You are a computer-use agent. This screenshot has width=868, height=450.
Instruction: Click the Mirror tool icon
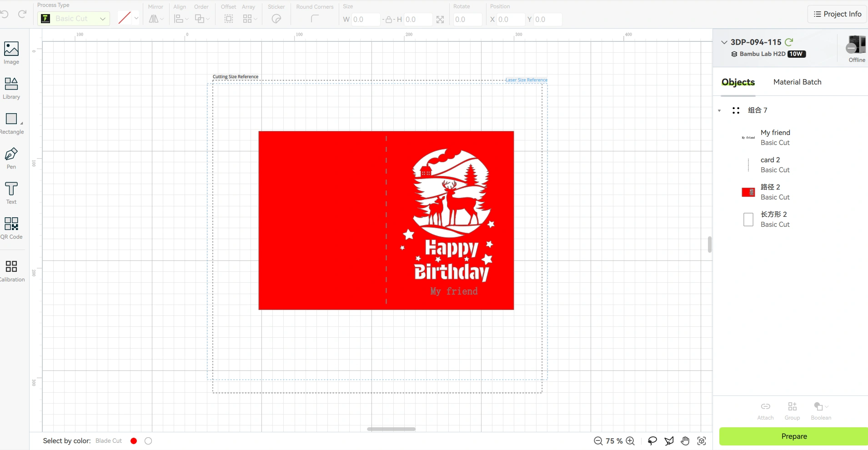point(154,19)
